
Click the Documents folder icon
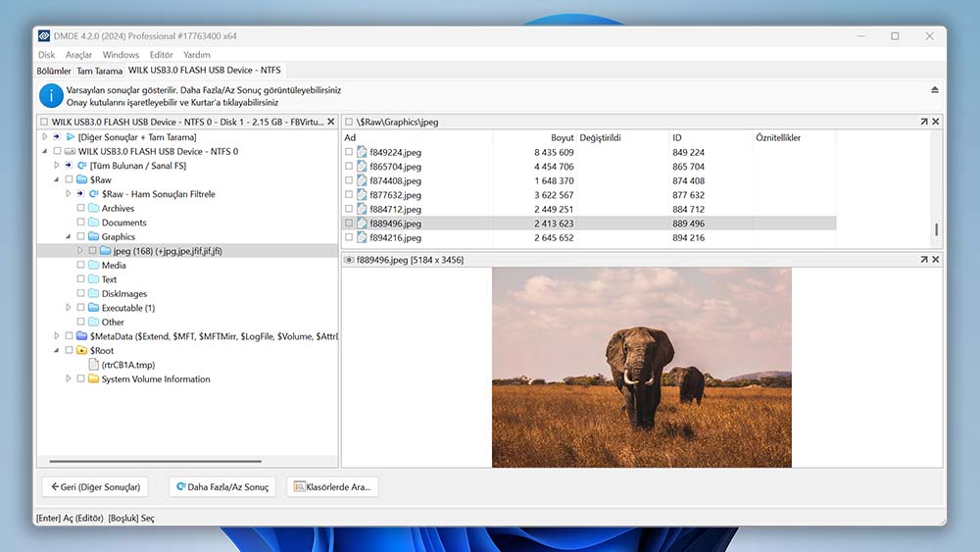(94, 223)
